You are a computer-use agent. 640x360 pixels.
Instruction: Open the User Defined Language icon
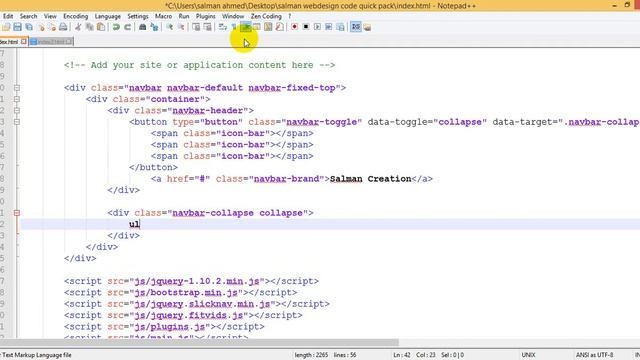(257, 27)
